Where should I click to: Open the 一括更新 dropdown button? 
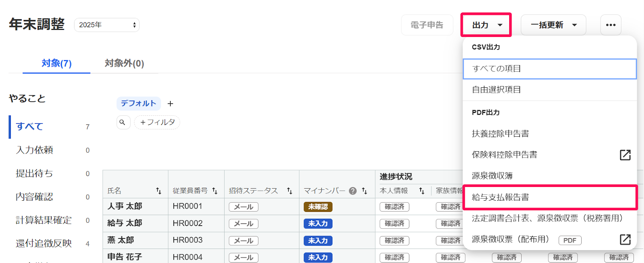(x=553, y=25)
